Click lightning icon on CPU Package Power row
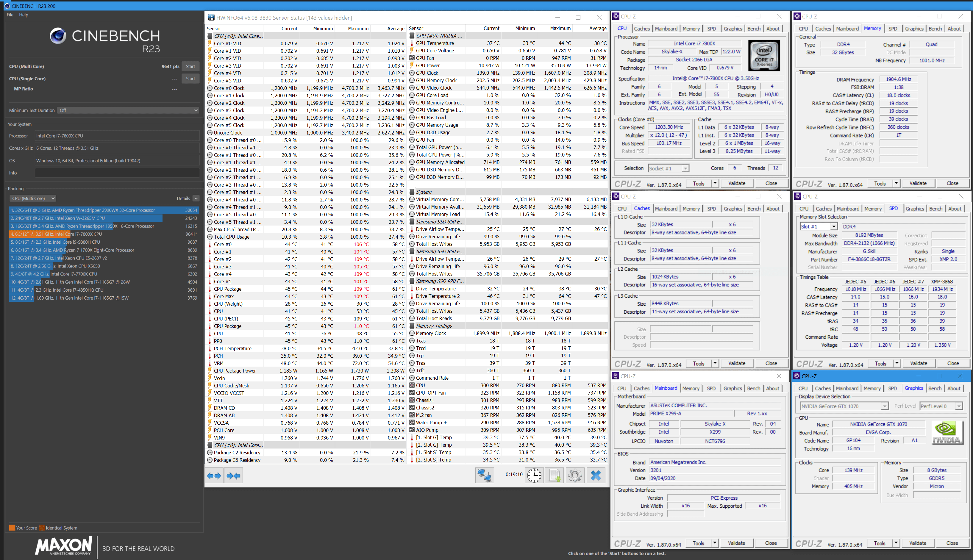This screenshot has width=973, height=560. pyautogui.click(x=210, y=371)
